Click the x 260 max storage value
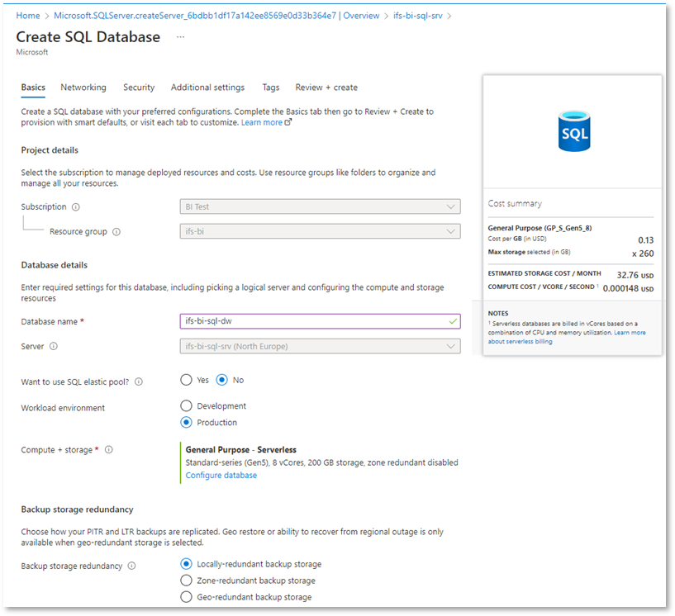 643,254
